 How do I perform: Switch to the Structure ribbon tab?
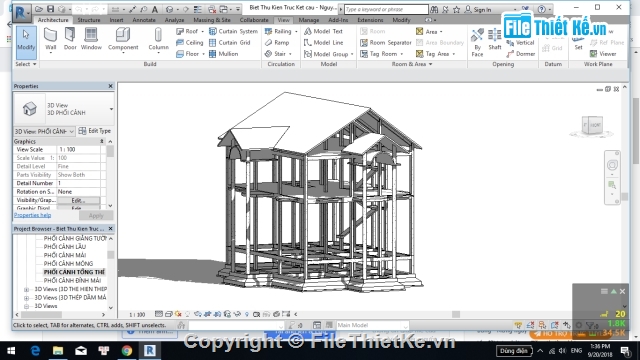tap(89, 20)
